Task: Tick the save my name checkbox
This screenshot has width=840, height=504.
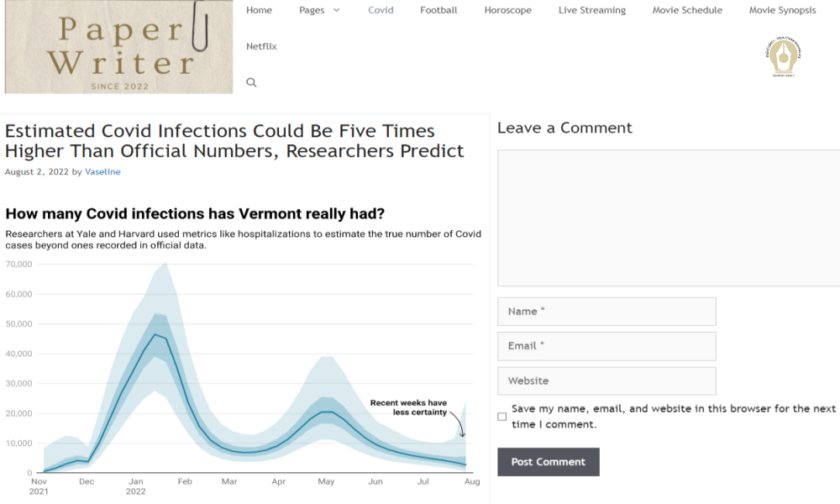Action: click(x=502, y=417)
